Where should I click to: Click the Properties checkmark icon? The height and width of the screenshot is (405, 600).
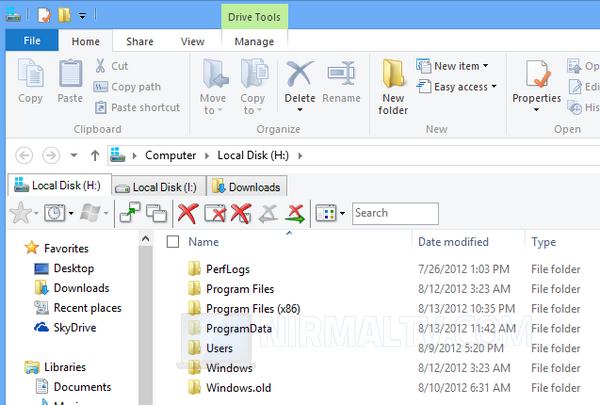(537, 74)
